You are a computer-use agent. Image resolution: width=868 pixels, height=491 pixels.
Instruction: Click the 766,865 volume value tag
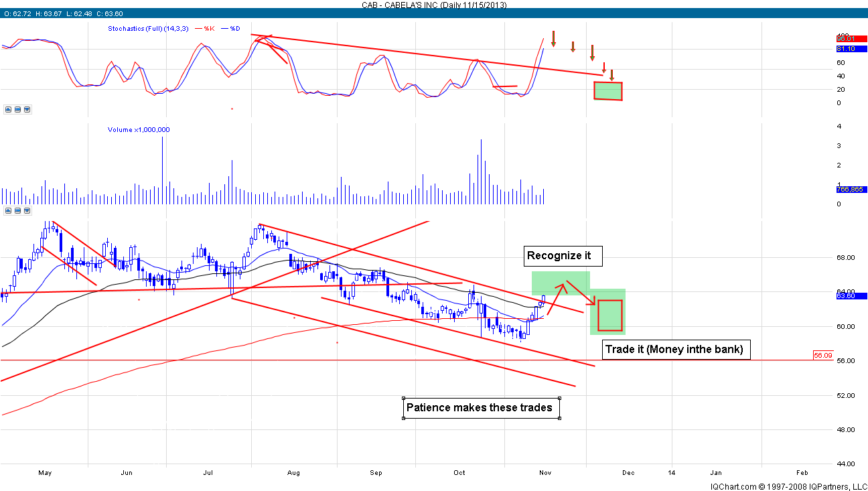click(851, 190)
